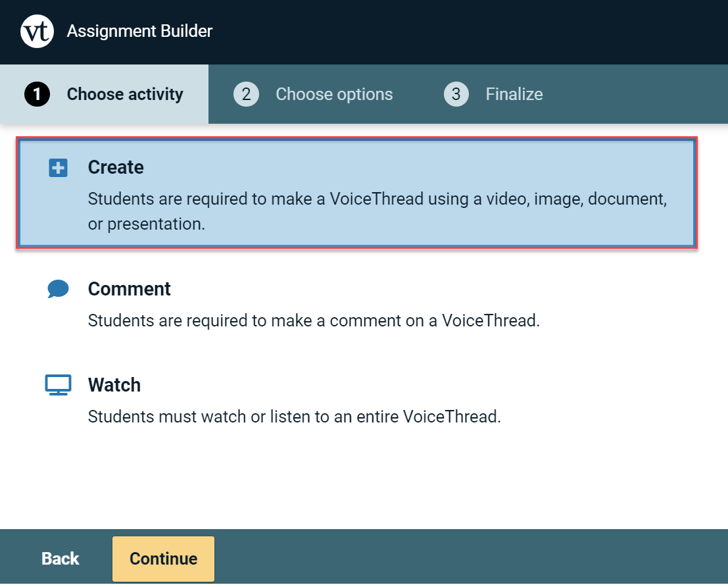
Task: Click the Comment speech bubble icon
Action: tap(58, 289)
